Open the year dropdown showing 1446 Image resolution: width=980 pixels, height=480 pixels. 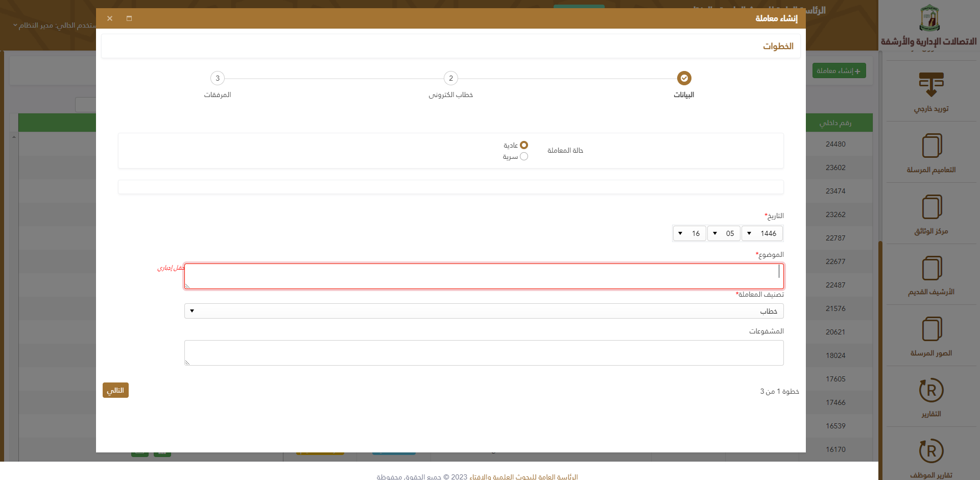pos(761,233)
